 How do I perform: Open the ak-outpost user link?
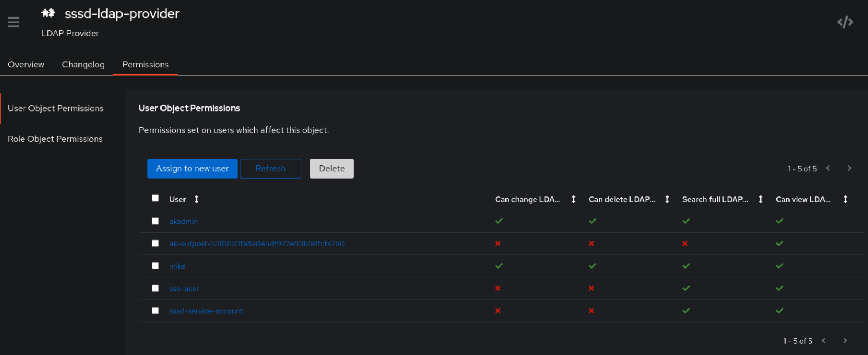point(257,243)
